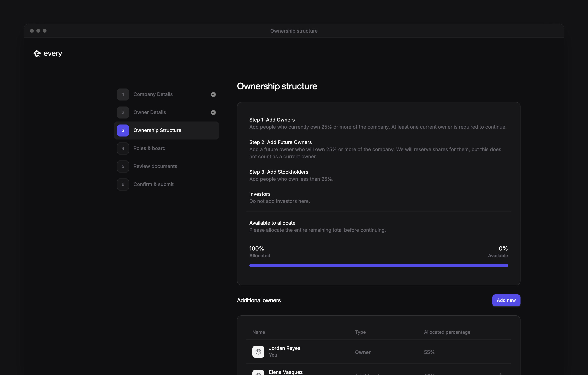
Task: Click the You label under Jordan Reyes
Action: tap(273, 355)
